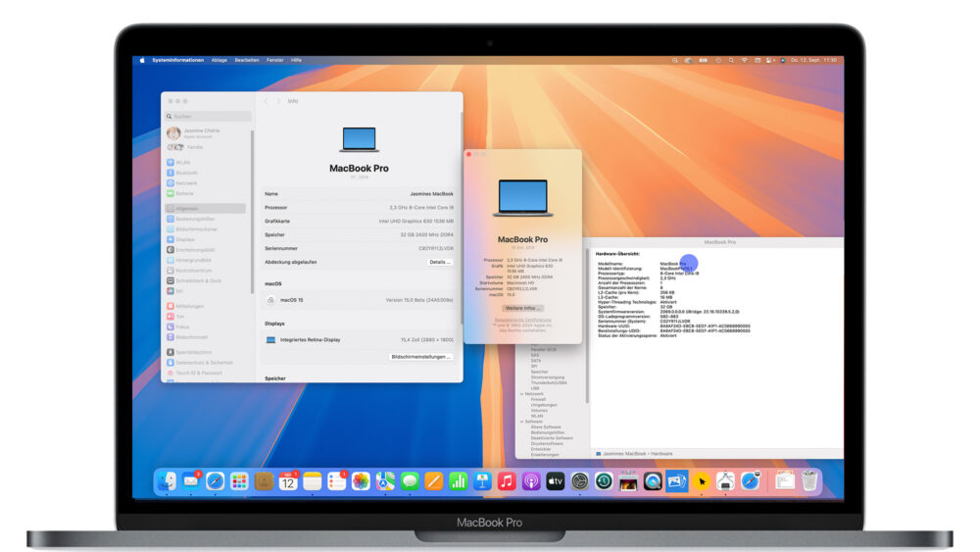
Task: Open the Fenster menu
Action: 275,60
